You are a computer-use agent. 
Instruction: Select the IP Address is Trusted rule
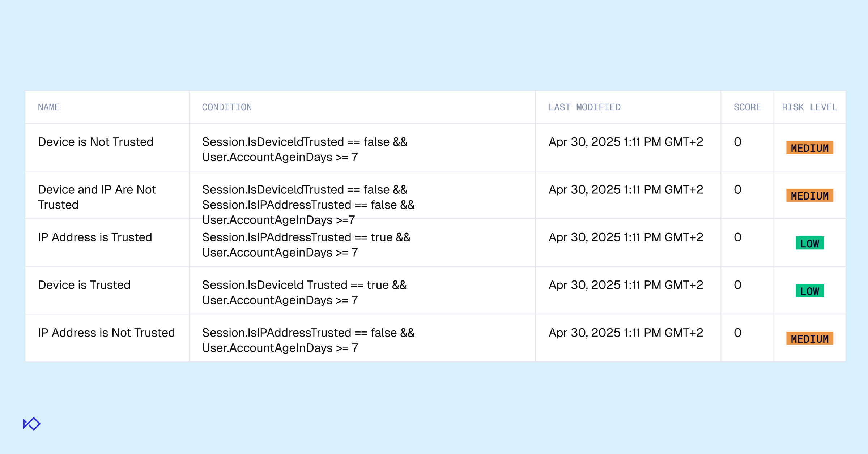[x=95, y=237]
